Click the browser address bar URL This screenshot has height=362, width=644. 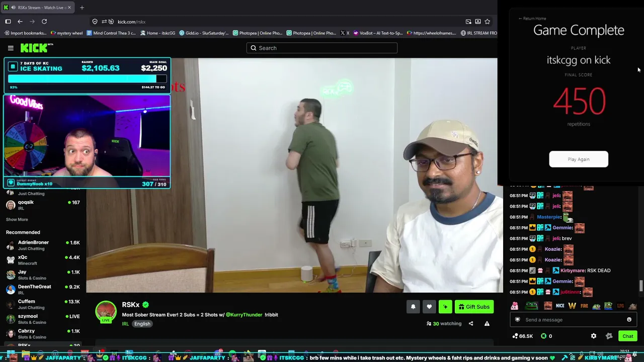click(131, 22)
